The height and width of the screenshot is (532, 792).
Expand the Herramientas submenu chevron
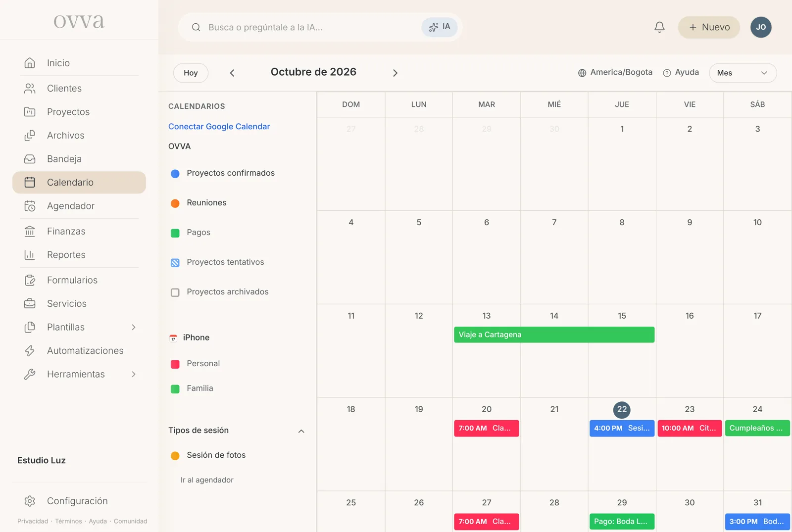click(x=134, y=374)
